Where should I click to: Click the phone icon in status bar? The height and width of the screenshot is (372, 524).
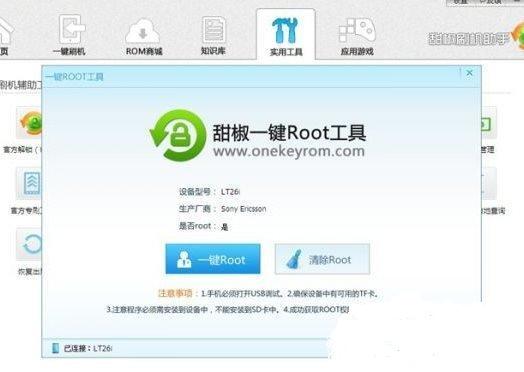[55, 348]
